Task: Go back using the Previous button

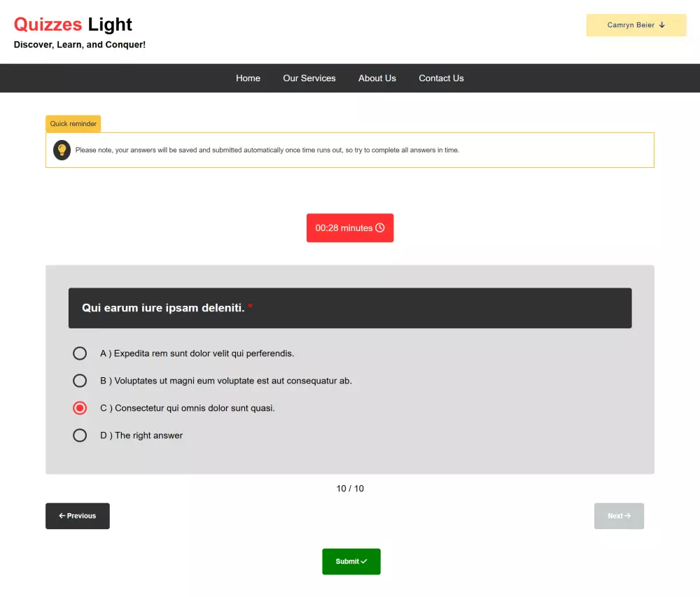Action: (77, 516)
